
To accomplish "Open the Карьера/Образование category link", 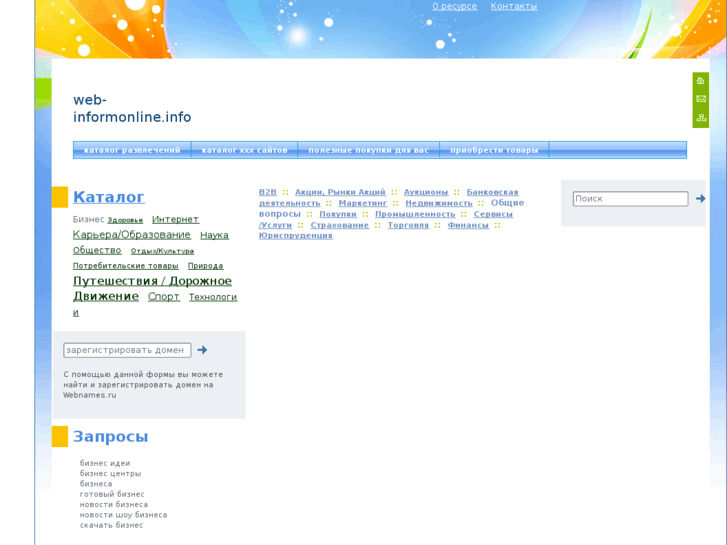I will click(x=132, y=235).
